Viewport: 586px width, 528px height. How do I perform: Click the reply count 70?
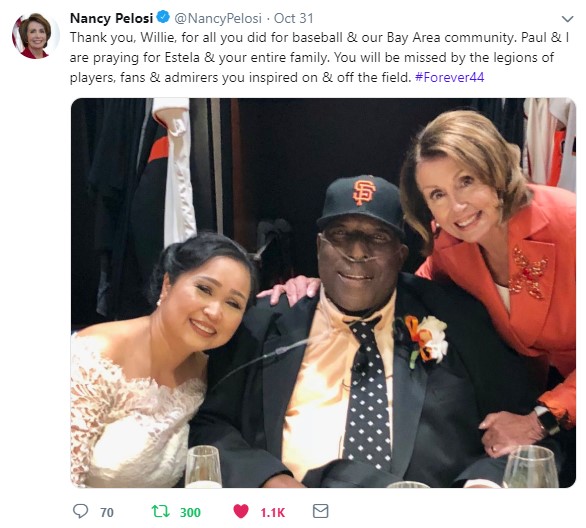(107, 512)
